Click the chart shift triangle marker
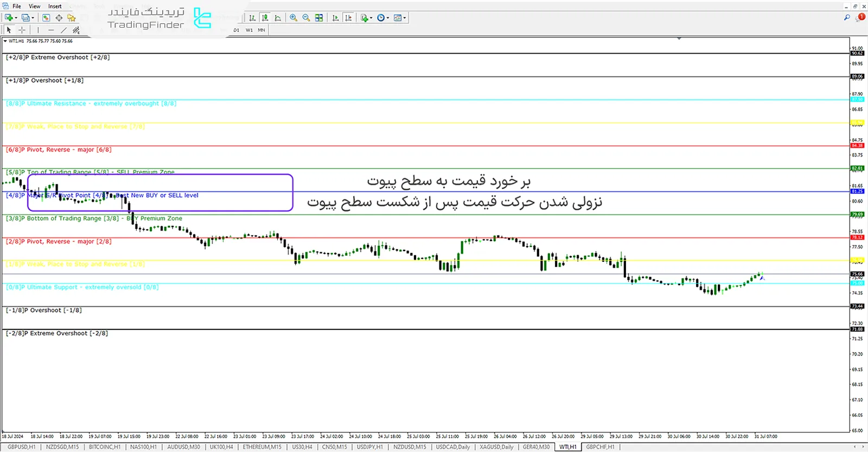This screenshot has width=868, height=452. pyautogui.click(x=679, y=38)
